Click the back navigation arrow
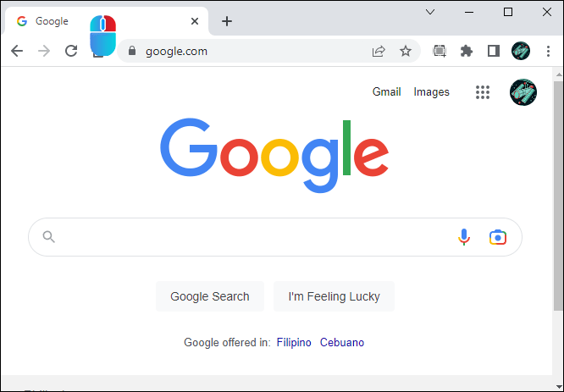Screen dimensions: 564x392 (x=17, y=51)
